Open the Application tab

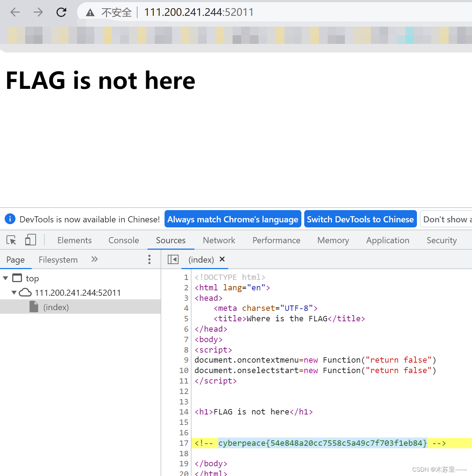pos(388,240)
